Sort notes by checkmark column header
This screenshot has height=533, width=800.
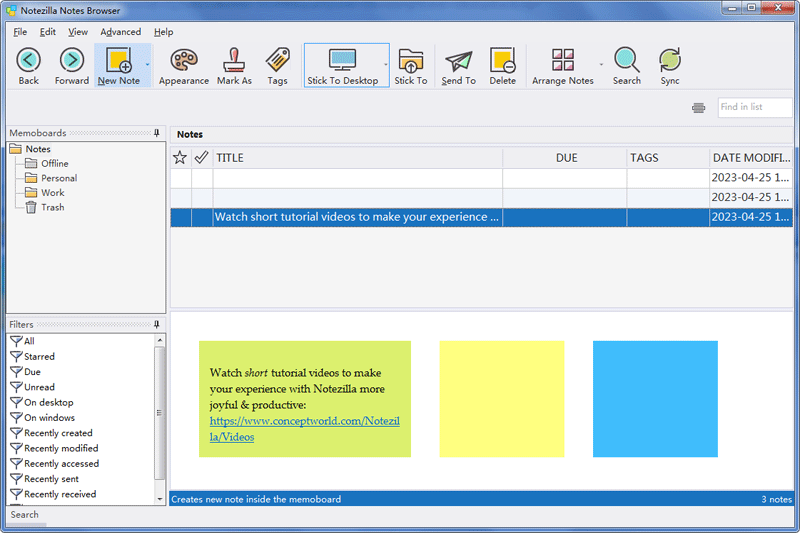pos(202,158)
